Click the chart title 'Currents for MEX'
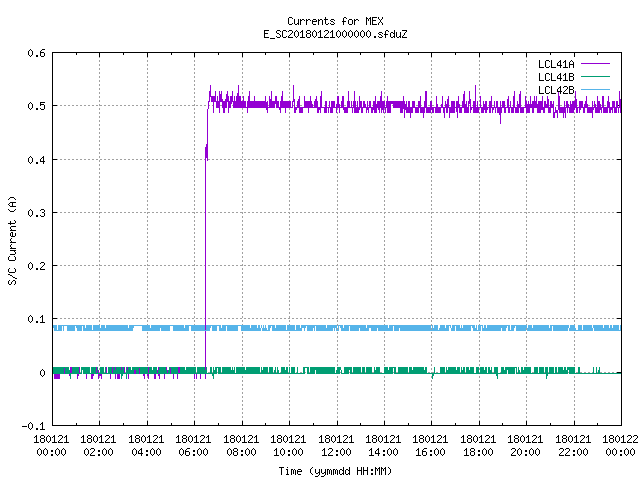Screen dimensions: 640x480 pos(335,21)
